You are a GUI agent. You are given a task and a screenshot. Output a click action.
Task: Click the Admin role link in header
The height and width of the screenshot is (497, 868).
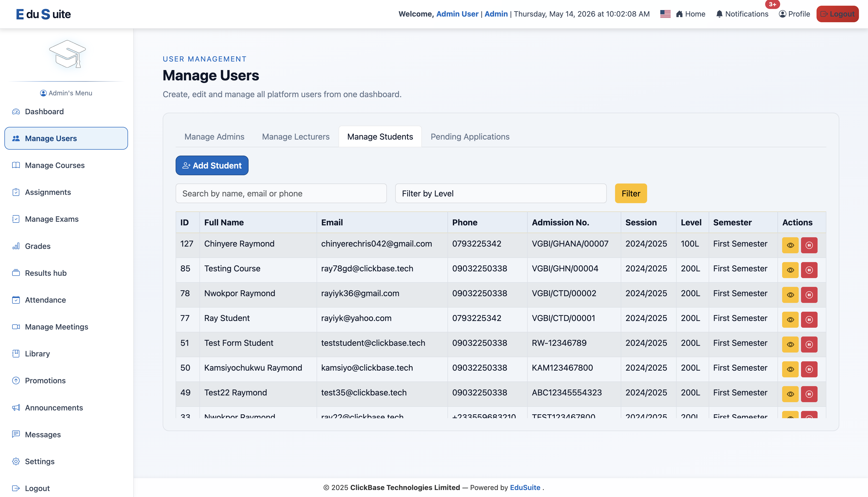(x=496, y=14)
